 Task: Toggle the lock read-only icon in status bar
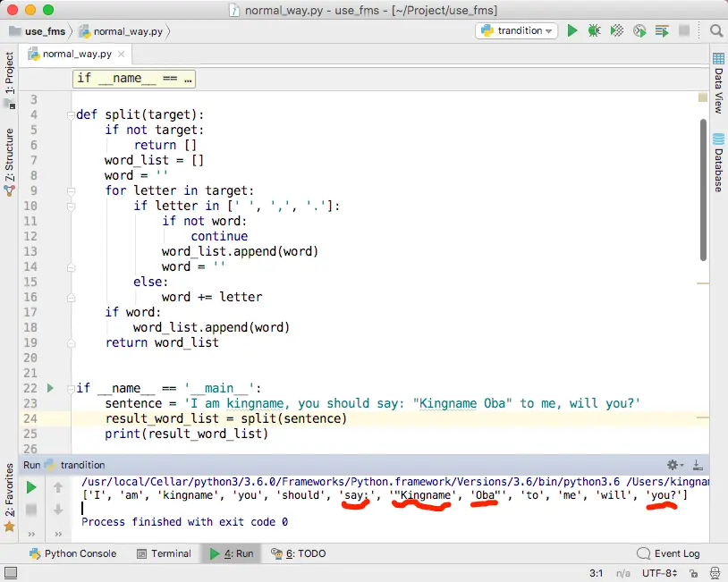694,573
